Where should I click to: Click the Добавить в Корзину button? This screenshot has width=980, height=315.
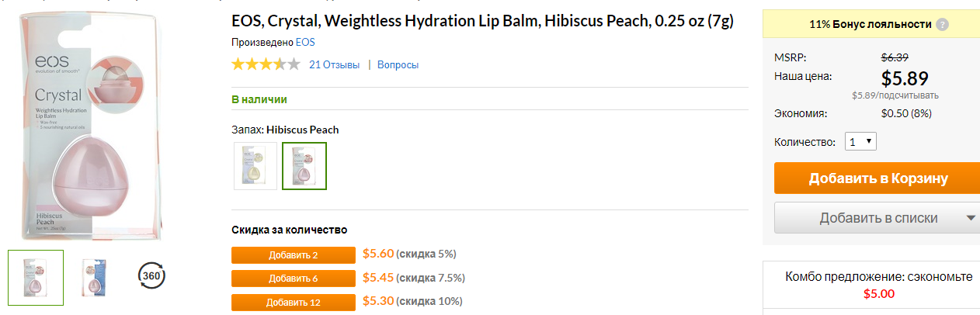(877, 178)
